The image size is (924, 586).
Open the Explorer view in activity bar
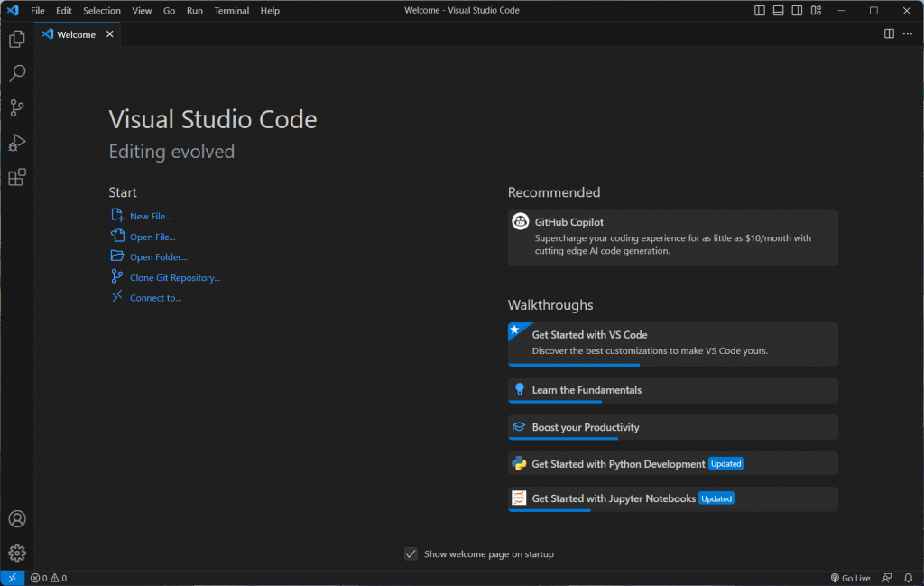17,40
